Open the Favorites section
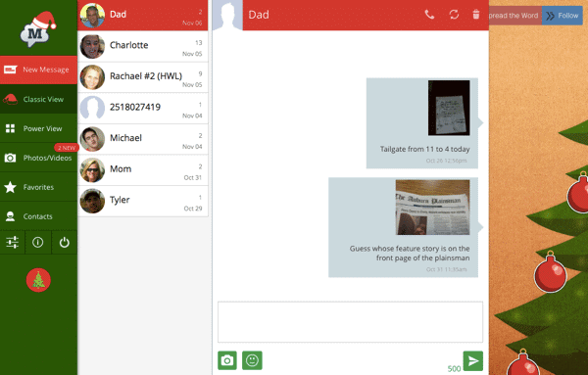Screen dimensions: 588x375 pos(38,187)
